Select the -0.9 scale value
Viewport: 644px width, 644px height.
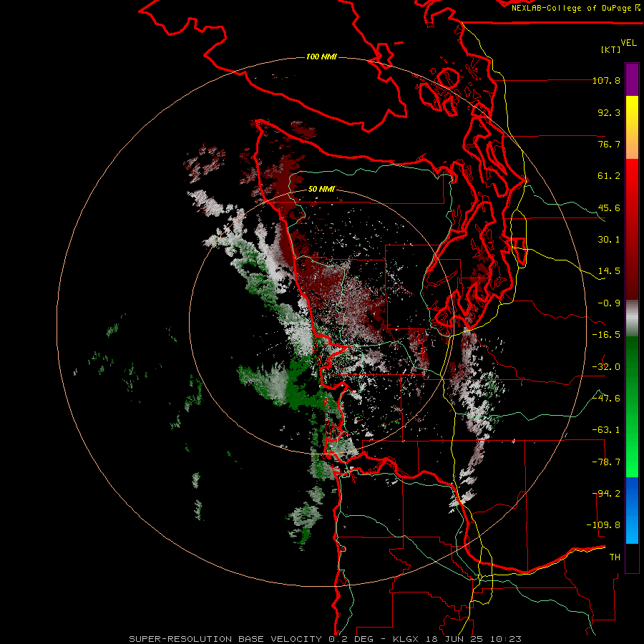coord(609,303)
